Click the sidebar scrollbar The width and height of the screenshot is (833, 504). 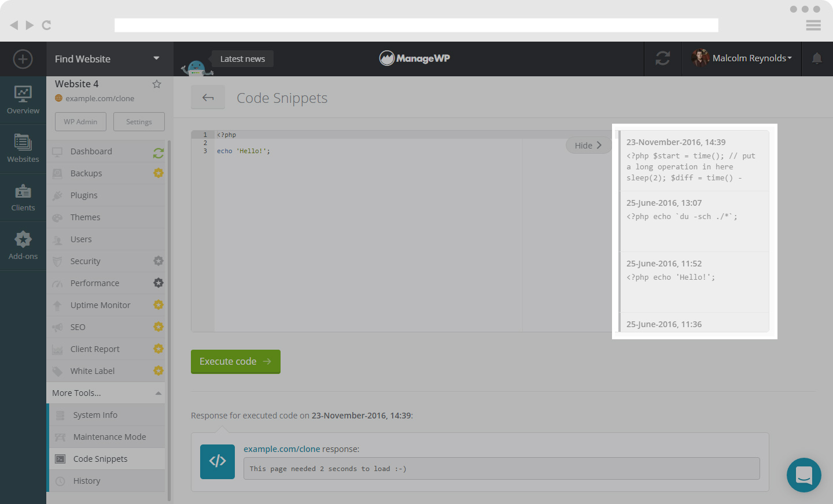169,321
